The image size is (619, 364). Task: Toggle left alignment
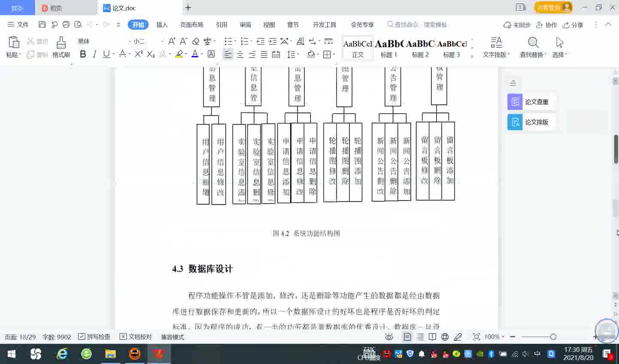228,55
